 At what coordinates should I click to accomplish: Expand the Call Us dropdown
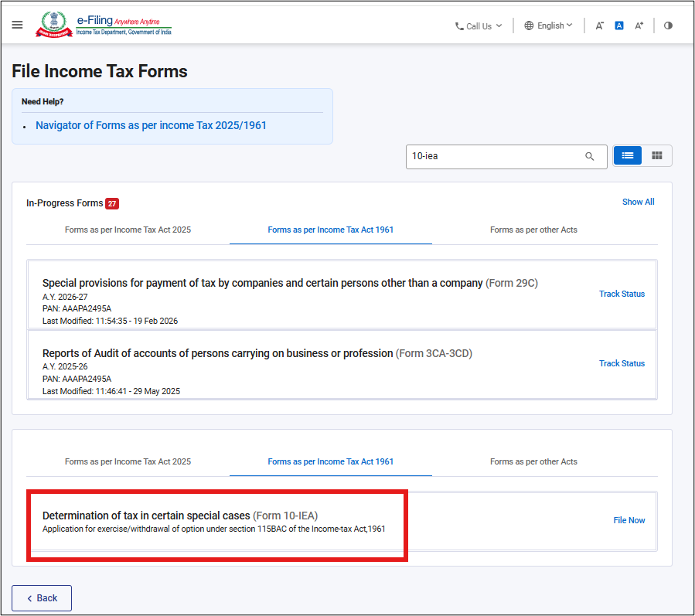tap(479, 26)
